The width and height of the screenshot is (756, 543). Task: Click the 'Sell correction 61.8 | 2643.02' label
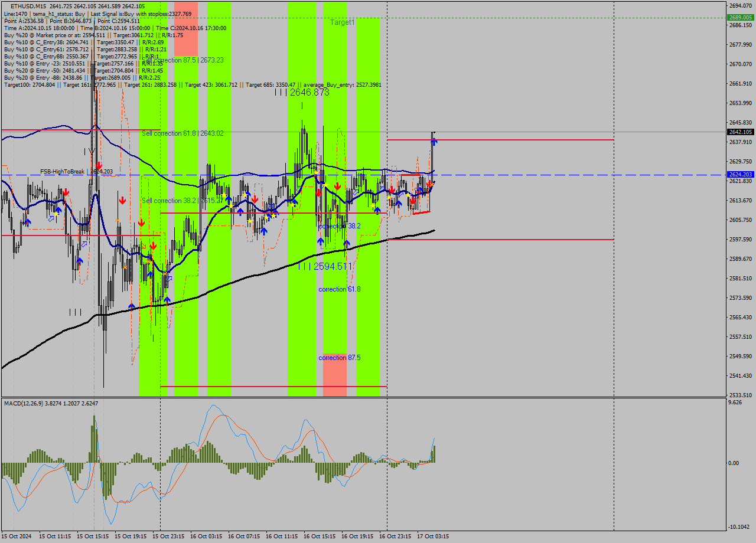pos(183,133)
